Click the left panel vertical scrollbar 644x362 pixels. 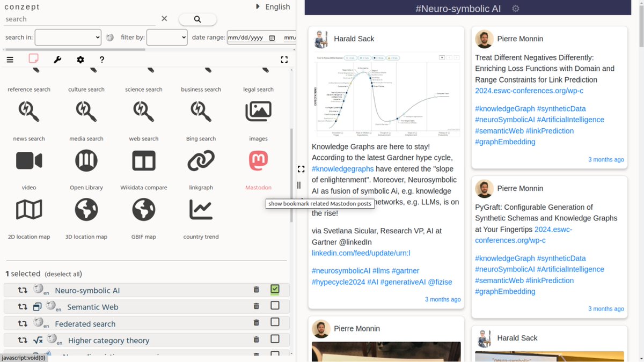tap(292, 174)
